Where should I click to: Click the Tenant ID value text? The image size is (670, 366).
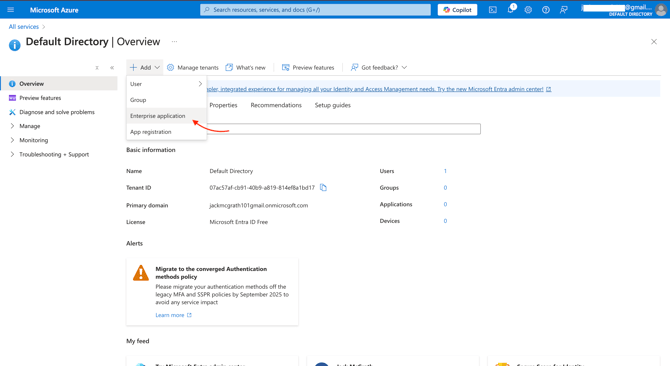click(x=262, y=187)
